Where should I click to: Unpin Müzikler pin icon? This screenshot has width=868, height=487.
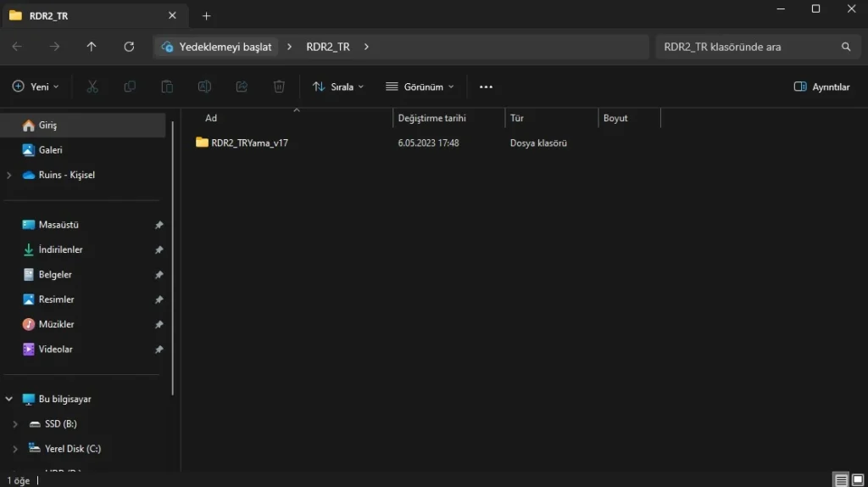coord(159,325)
